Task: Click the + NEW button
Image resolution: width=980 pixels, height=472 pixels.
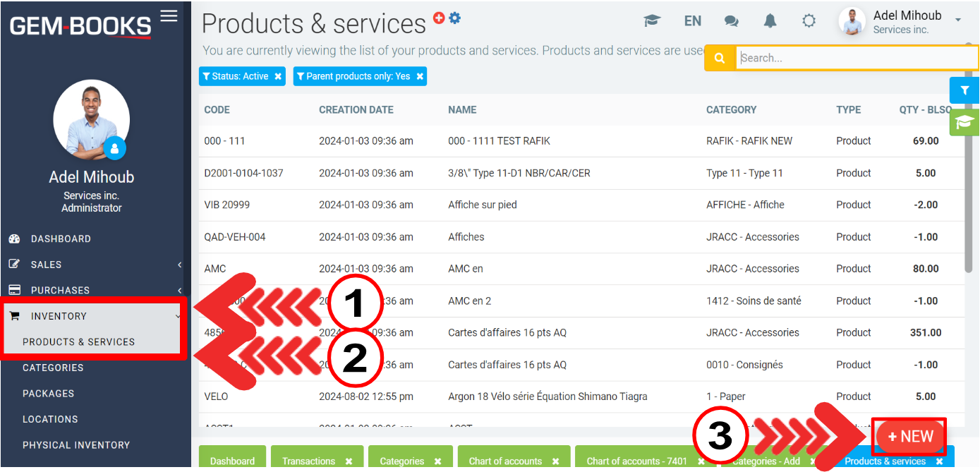Action: tap(910, 437)
